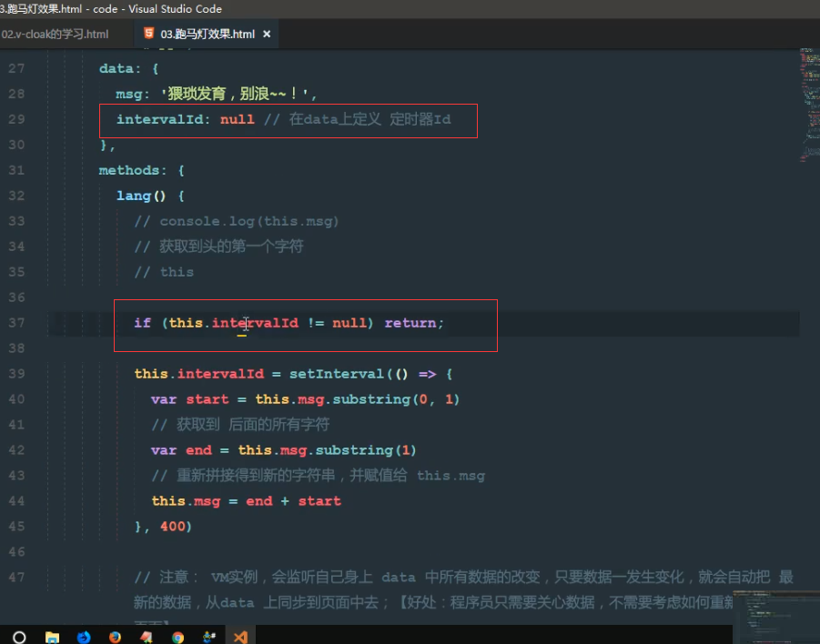Open File Explorer from the taskbar
820x644 pixels.
(52, 636)
